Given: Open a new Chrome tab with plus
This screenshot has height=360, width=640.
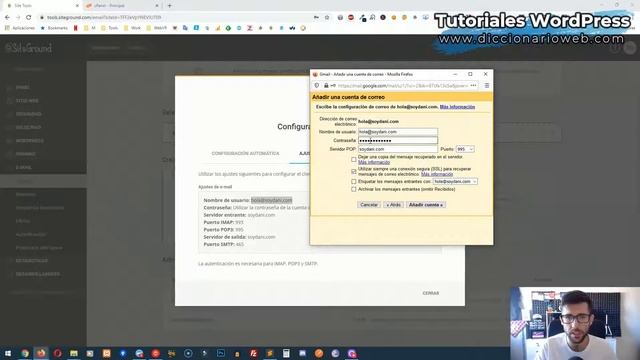Looking at the screenshot, I should click(170, 6).
